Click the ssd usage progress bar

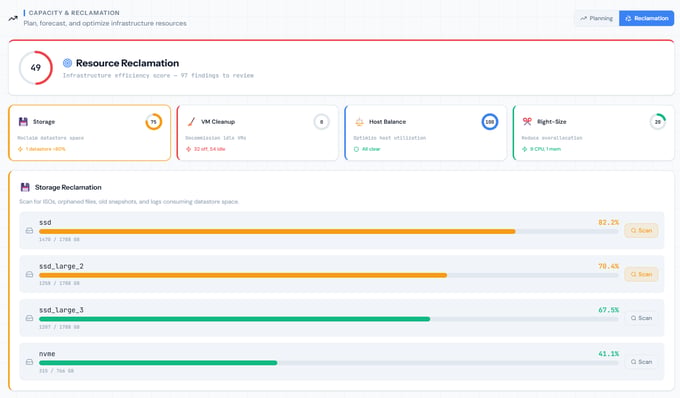[329, 232]
